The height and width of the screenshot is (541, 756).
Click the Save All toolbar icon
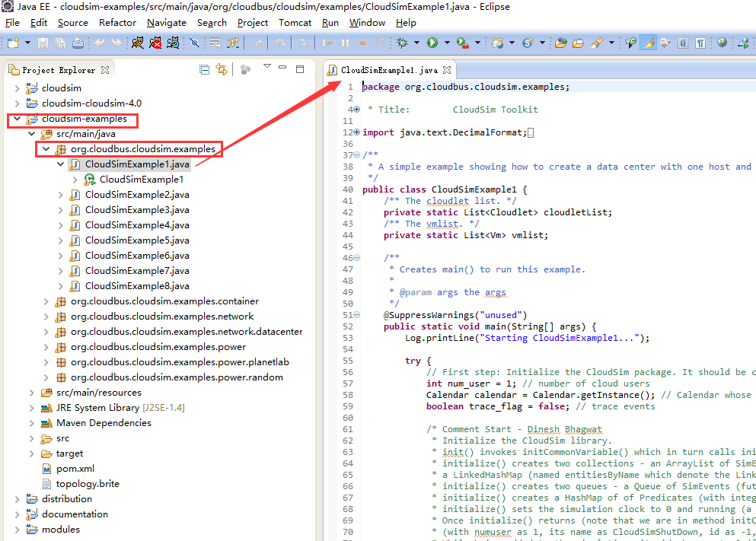pos(60,43)
